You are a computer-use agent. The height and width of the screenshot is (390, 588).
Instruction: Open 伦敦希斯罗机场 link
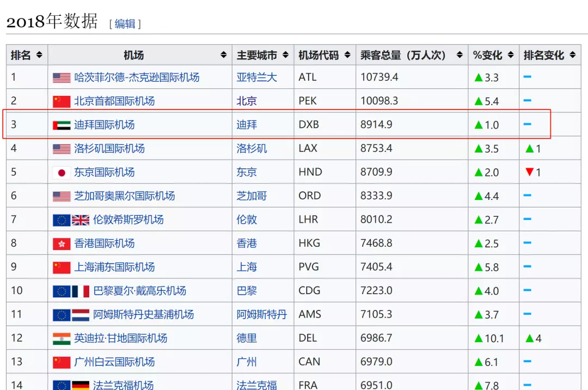[128, 220]
